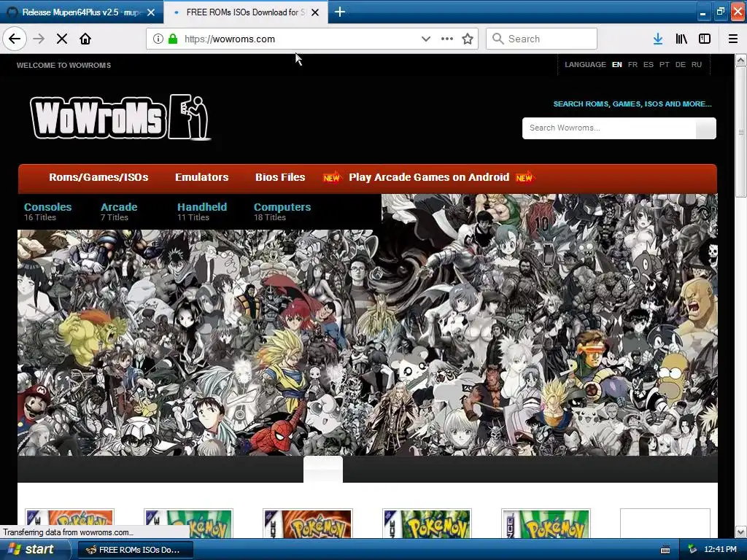Image resolution: width=747 pixels, height=560 pixels.
Task: Open the Emulators menu item
Action: pos(201,177)
